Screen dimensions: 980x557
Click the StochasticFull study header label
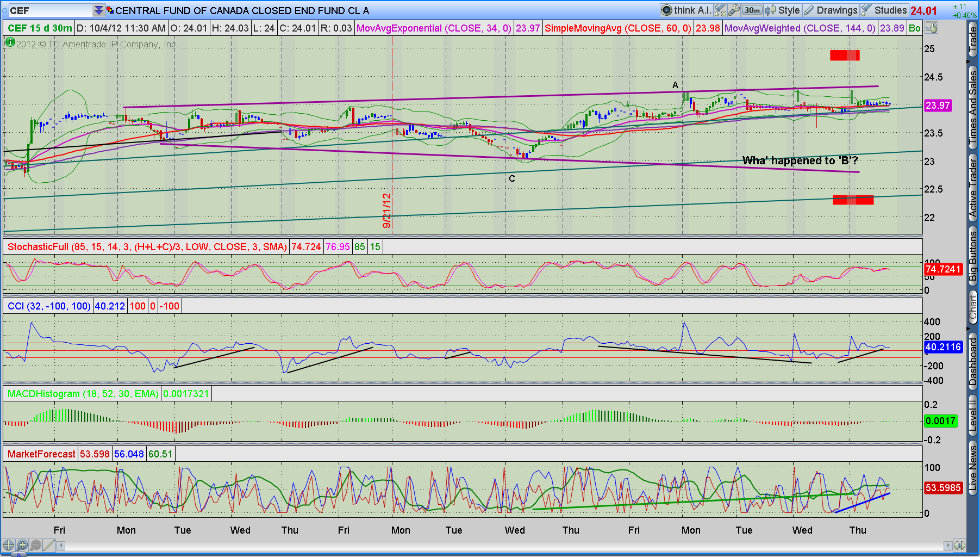click(x=147, y=247)
